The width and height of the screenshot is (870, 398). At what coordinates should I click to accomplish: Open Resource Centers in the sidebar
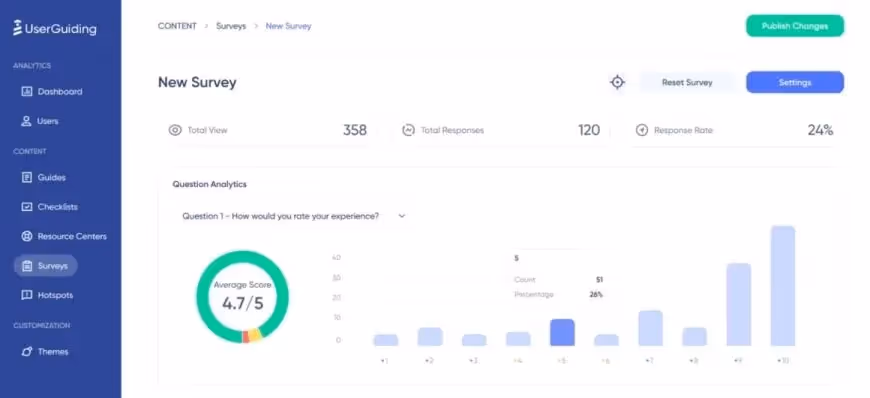click(64, 236)
